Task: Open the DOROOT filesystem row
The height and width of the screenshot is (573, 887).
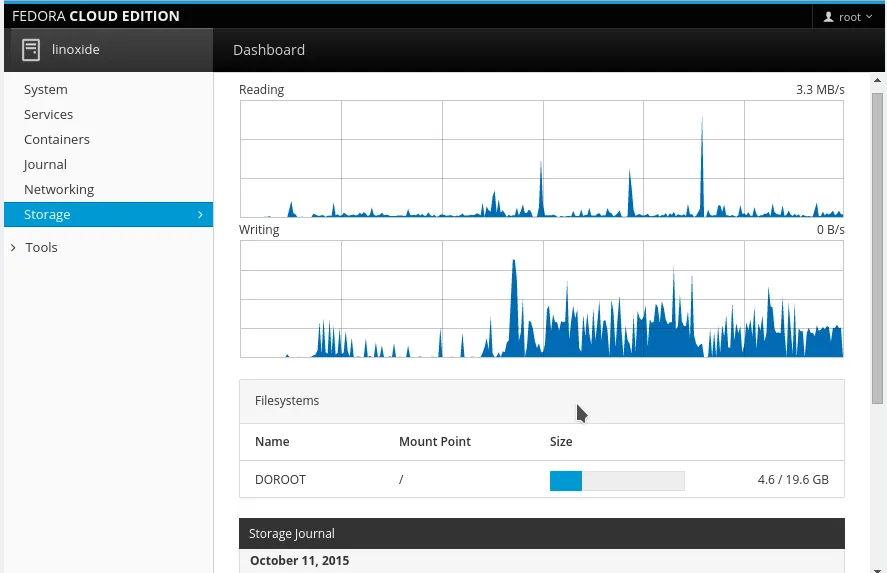Action: 280,479
